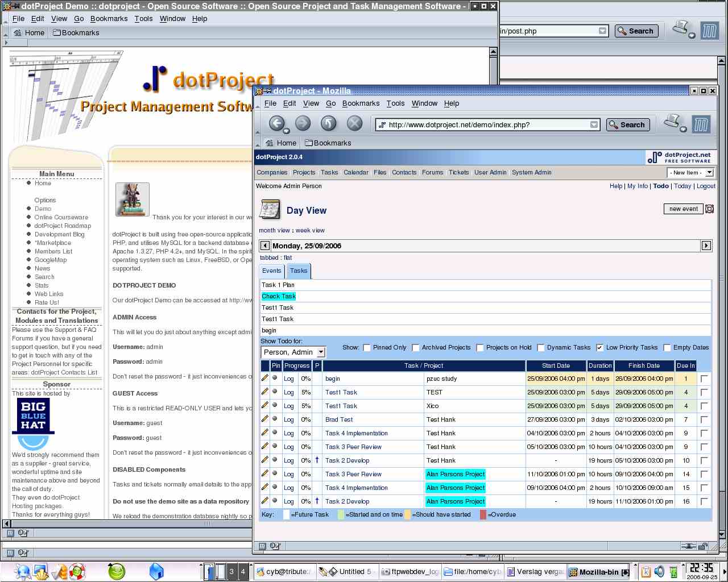The image size is (728, 582).
Task: Click the dotProject URL address field
Action: 488,125
